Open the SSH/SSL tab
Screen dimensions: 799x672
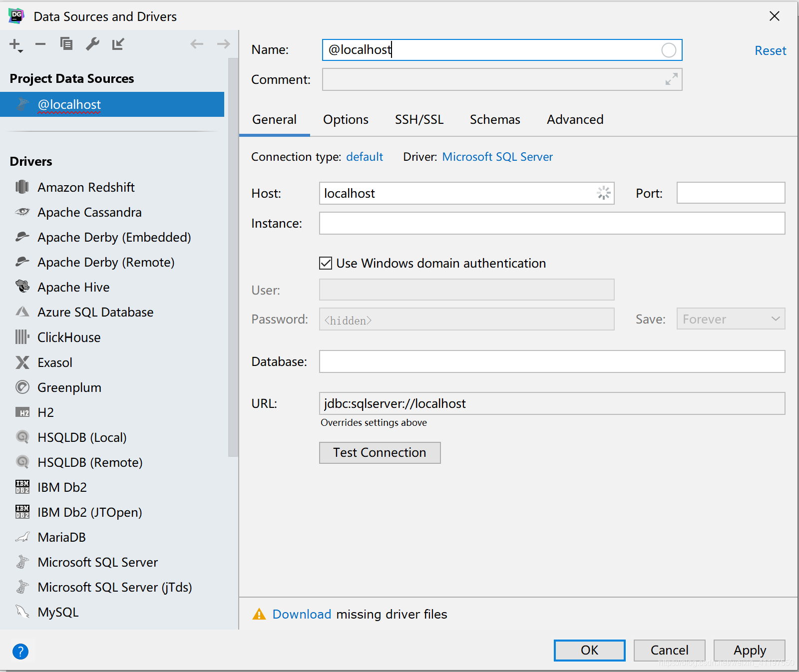pyautogui.click(x=419, y=119)
